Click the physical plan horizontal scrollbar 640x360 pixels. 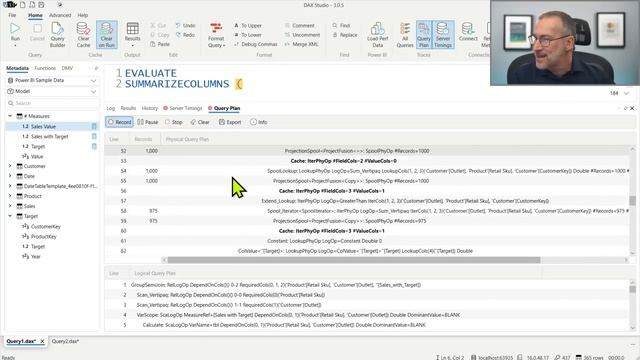pos(353,260)
